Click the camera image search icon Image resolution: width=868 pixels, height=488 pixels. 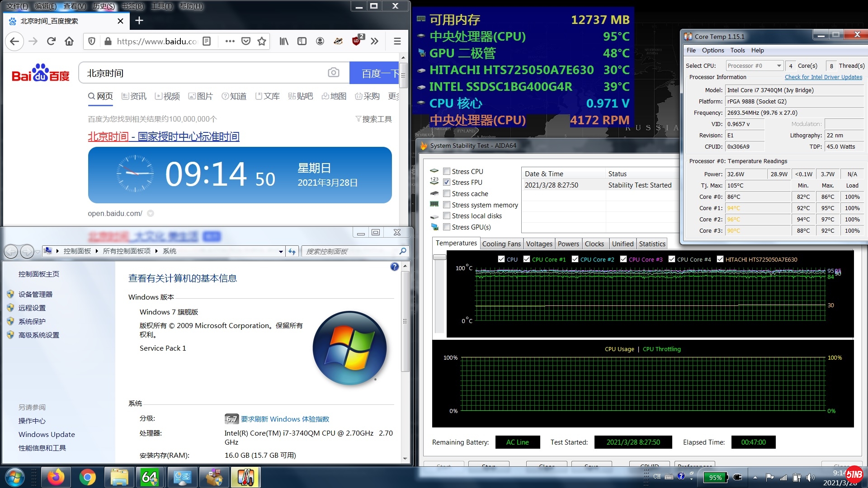[334, 73]
